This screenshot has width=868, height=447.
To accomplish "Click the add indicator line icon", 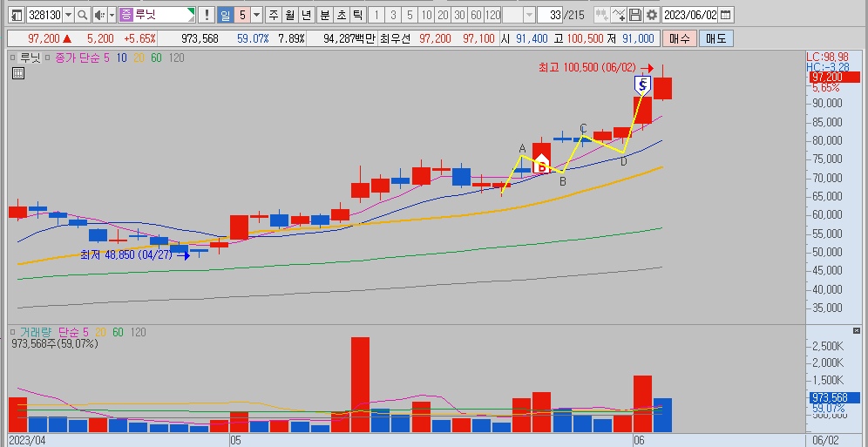I will pos(620,15).
